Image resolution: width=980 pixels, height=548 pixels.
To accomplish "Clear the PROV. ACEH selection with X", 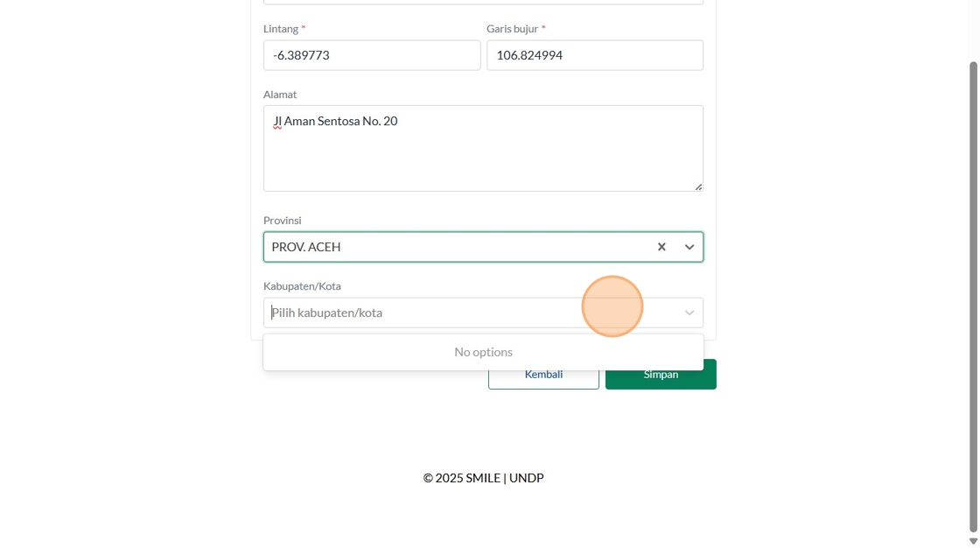I will (661, 247).
